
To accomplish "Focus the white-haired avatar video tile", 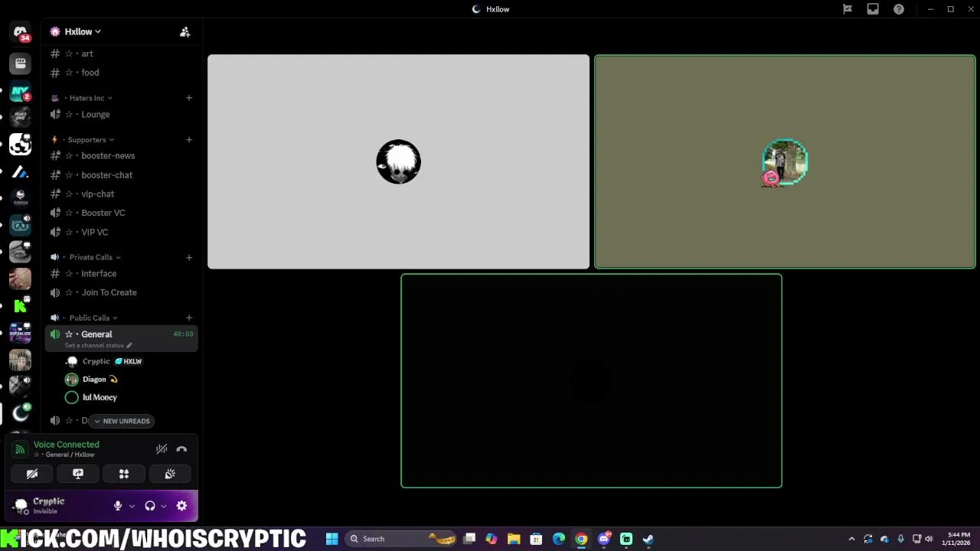I will pos(398,161).
